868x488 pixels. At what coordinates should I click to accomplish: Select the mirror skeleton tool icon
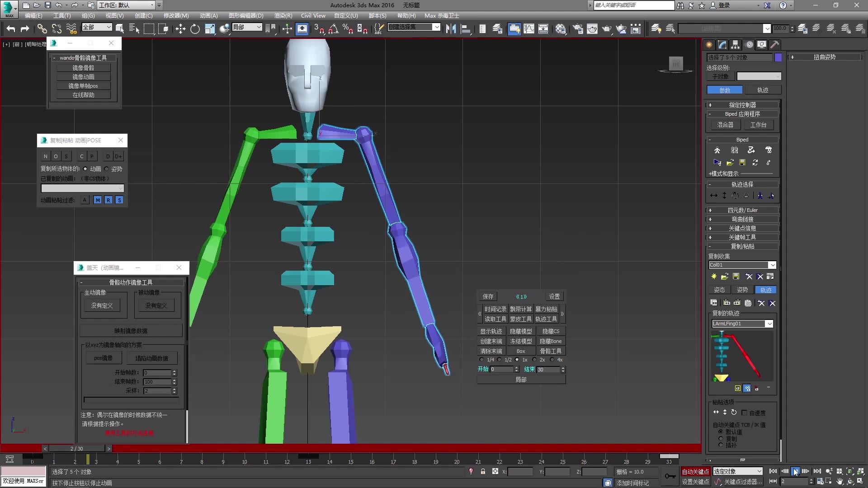pos(83,67)
